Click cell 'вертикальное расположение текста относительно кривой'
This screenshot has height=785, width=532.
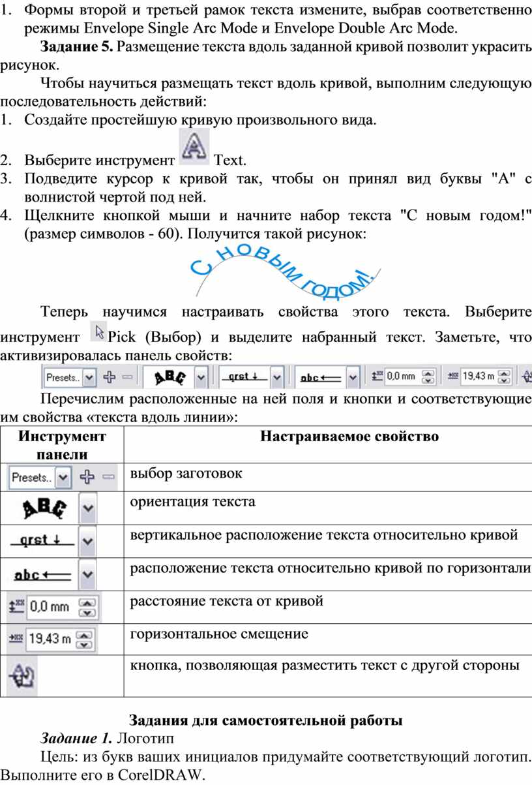tap(324, 535)
